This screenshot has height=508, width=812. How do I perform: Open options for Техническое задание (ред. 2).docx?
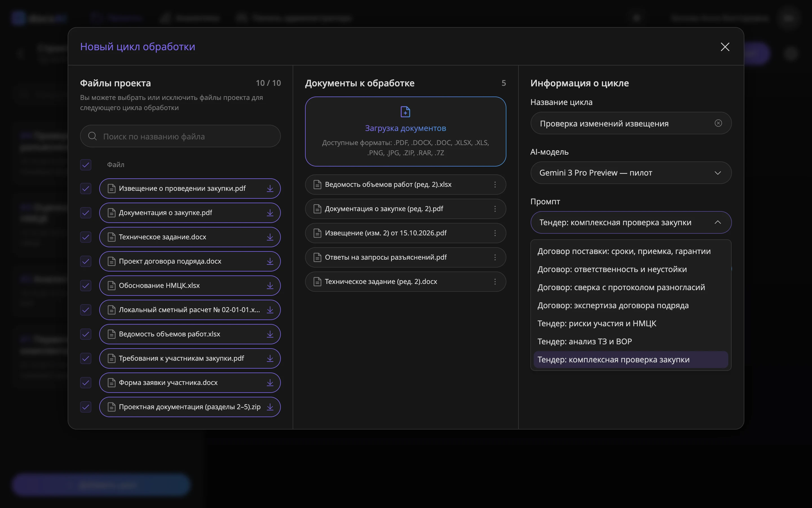(x=495, y=282)
